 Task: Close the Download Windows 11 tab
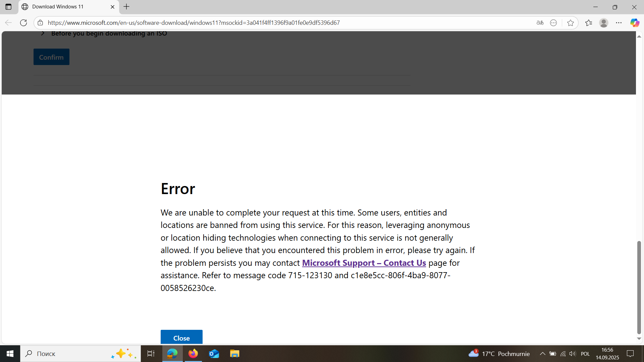click(113, 7)
